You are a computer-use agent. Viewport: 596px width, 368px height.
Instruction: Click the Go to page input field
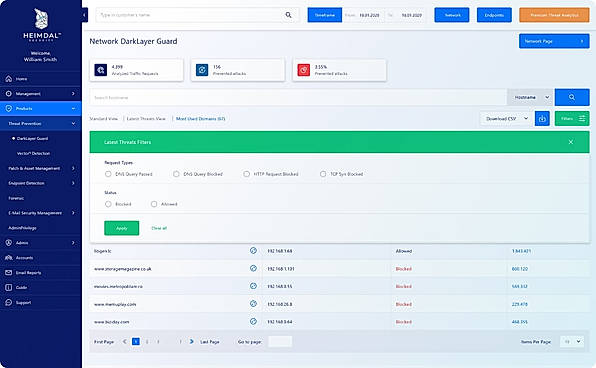tap(280, 341)
